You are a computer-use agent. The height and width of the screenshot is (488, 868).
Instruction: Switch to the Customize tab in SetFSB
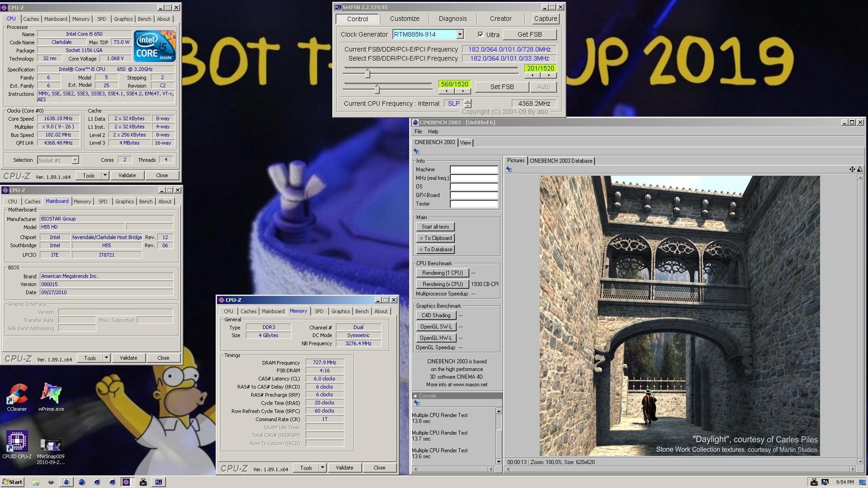pos(405,19)
